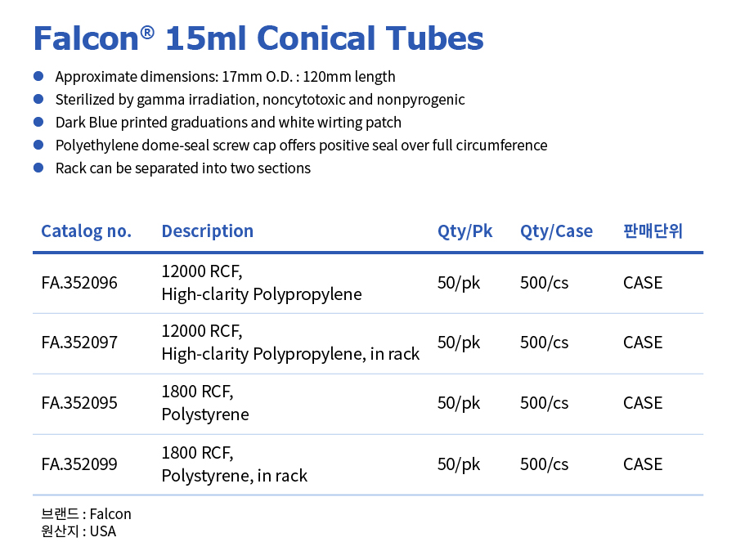This screenshot has height=560, width=736.
Task: Click the 판매단위 column header
Action: [652, 231]
